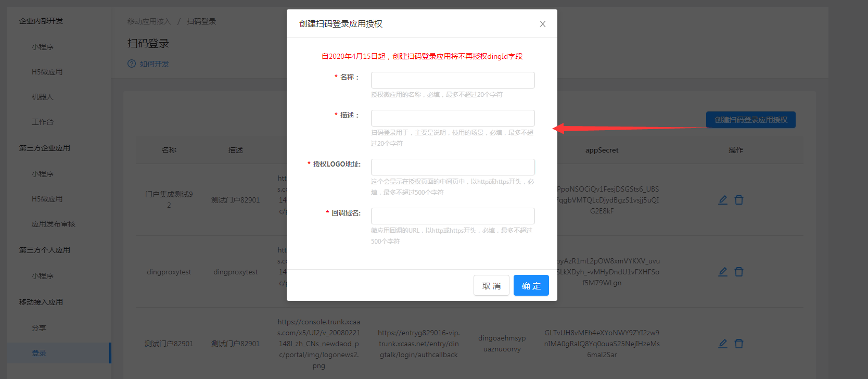This screenshot has width=868, height=379.
Task: Click the 描述 input field
Action: click(x=453, y=118)
